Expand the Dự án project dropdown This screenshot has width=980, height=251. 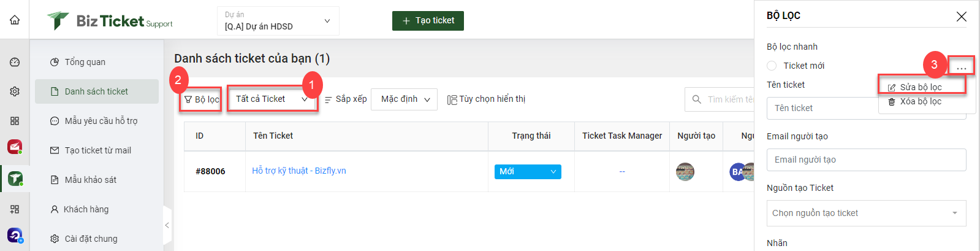[278, 21]
